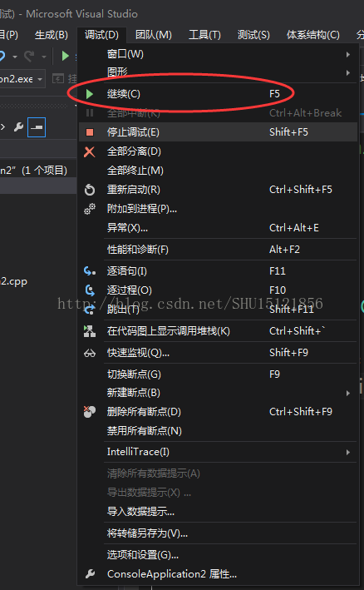Click the Delete All Breakpoints icon
Image resolution: width=364 pixels, height=590 pixels.
pyautogui.click(x=90, y=412)
